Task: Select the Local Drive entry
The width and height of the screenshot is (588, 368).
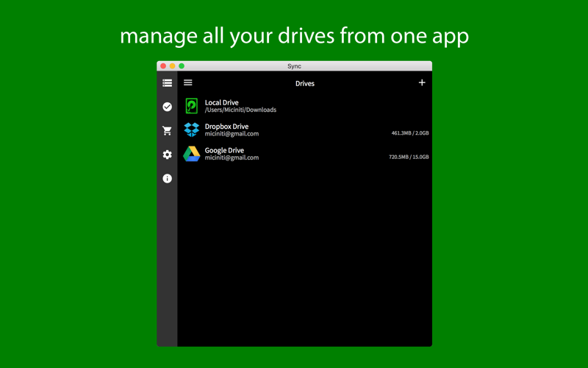Action: (x=304, y=106)
